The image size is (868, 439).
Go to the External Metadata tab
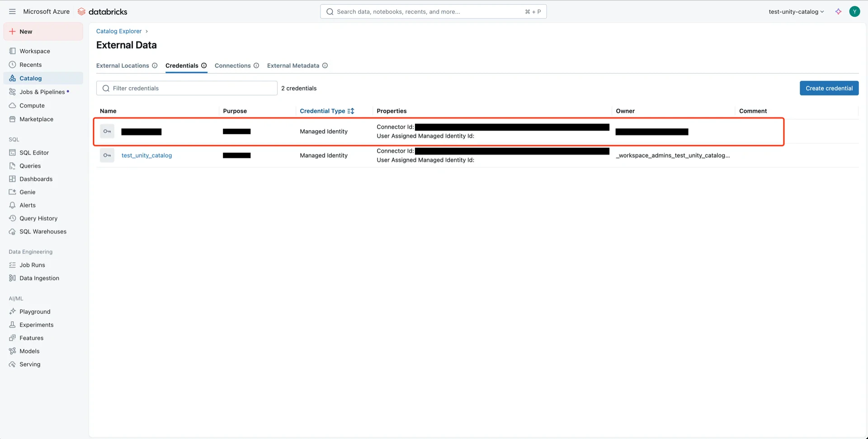tap(293, 66)
